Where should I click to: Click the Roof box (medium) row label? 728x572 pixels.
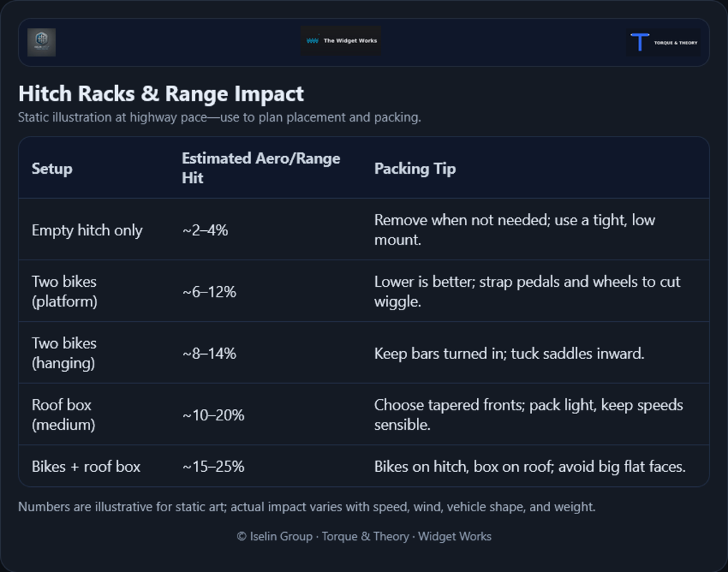click(63, 414)
